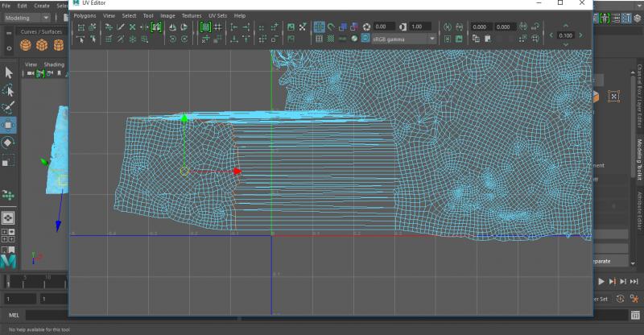
Task: Click the go-to-end playback button
Action: (x=634, y=280)
